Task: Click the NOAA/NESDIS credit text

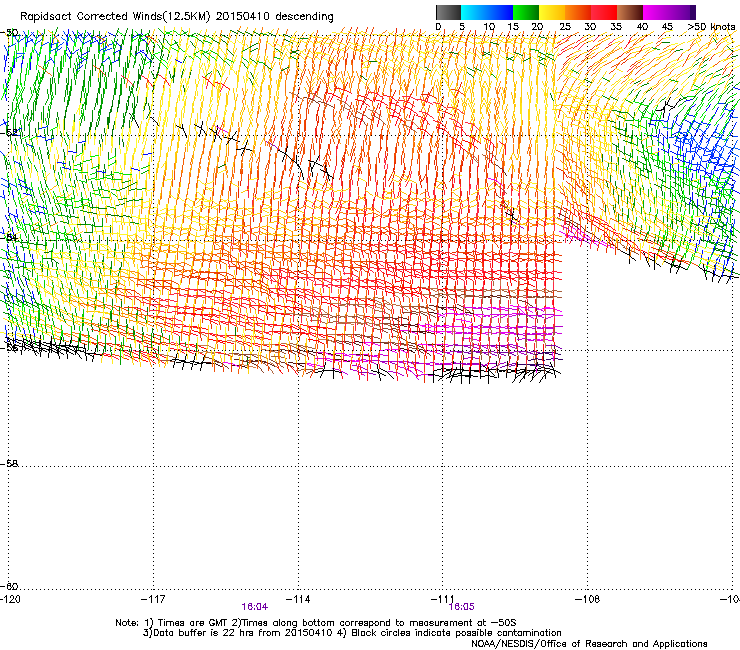Action: 589,644
